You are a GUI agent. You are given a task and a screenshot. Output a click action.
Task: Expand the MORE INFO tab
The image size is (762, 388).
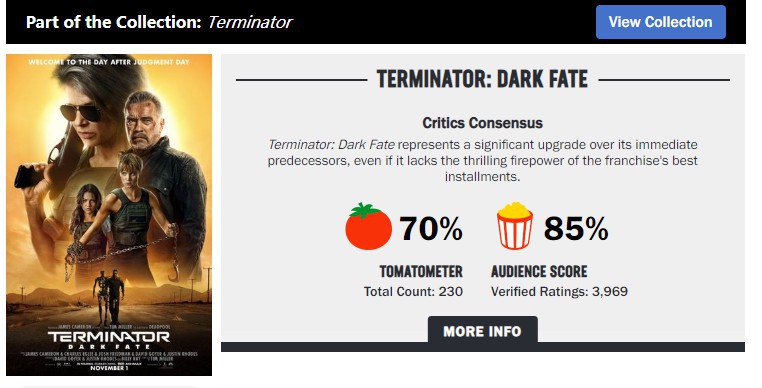[483, 331]
